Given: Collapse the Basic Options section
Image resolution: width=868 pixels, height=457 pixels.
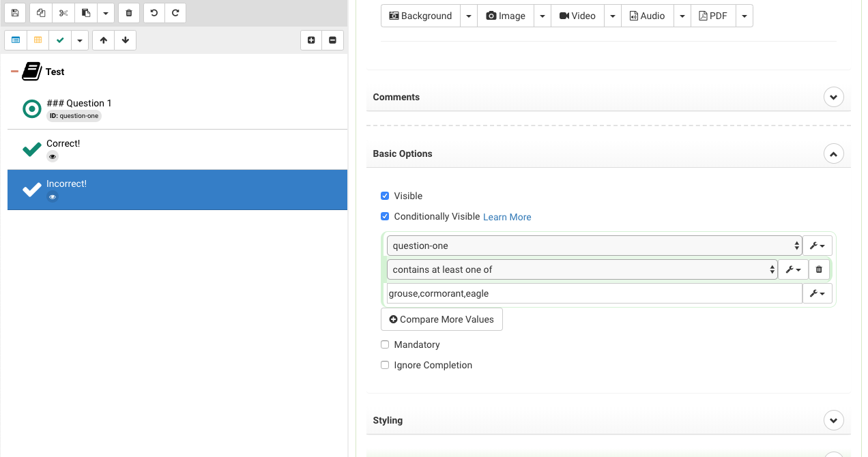Looking at the screenshot, I should pos(833,153).
